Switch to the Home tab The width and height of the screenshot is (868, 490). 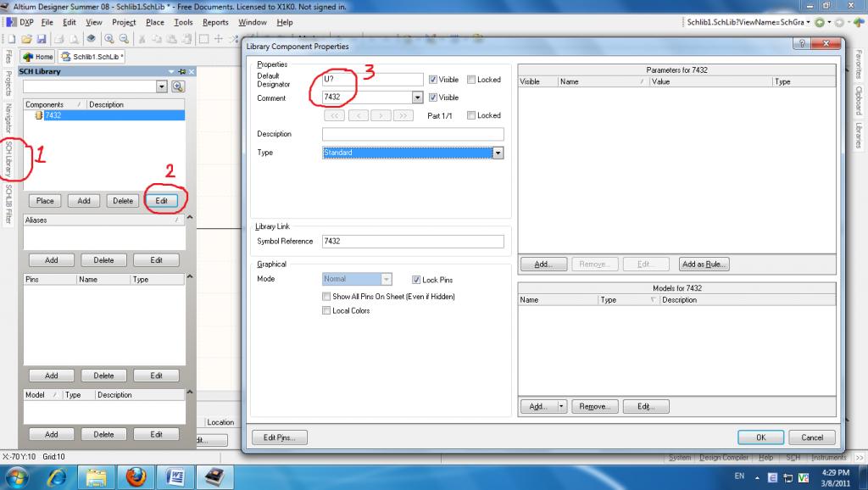coord(37,57)
